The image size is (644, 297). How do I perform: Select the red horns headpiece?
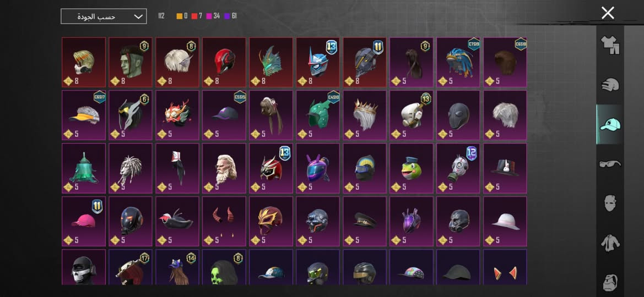(x=224, y=221)
